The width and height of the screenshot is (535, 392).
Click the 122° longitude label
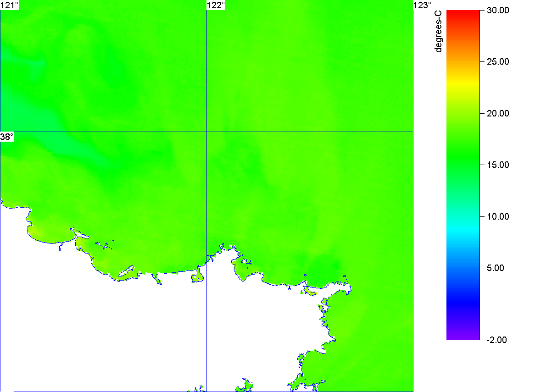216,5
